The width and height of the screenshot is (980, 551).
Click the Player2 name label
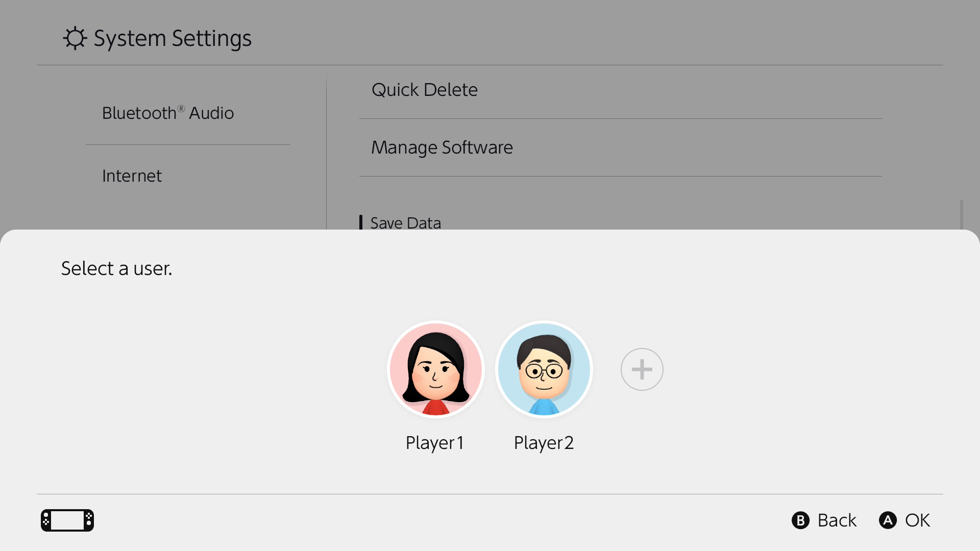point(544,443)
